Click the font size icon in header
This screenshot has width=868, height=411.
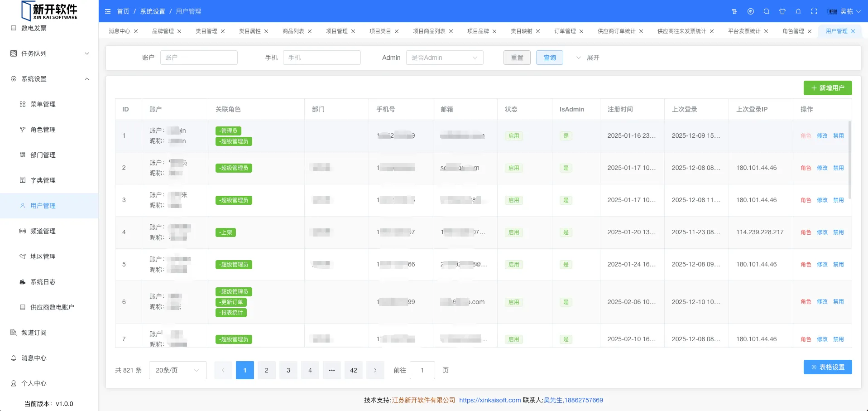click(734, 11)
